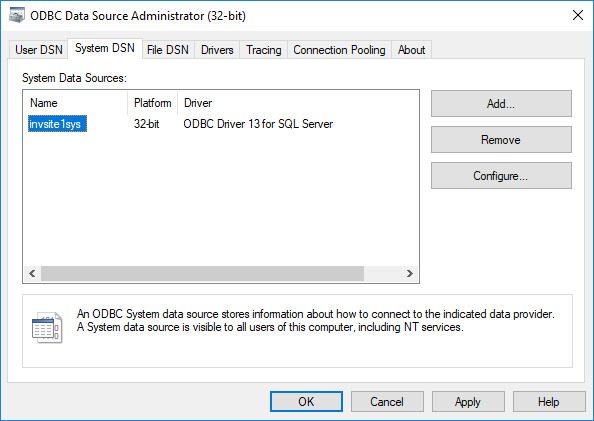Open the About tab
The height and width of the screenshot is (421, 594).
point(411,50)
